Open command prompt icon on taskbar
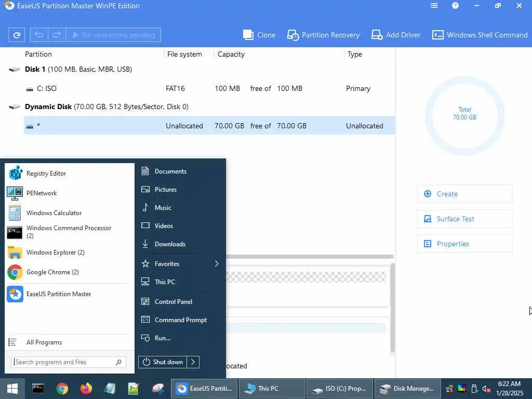532x399 pixels. [x=37, y=389]
